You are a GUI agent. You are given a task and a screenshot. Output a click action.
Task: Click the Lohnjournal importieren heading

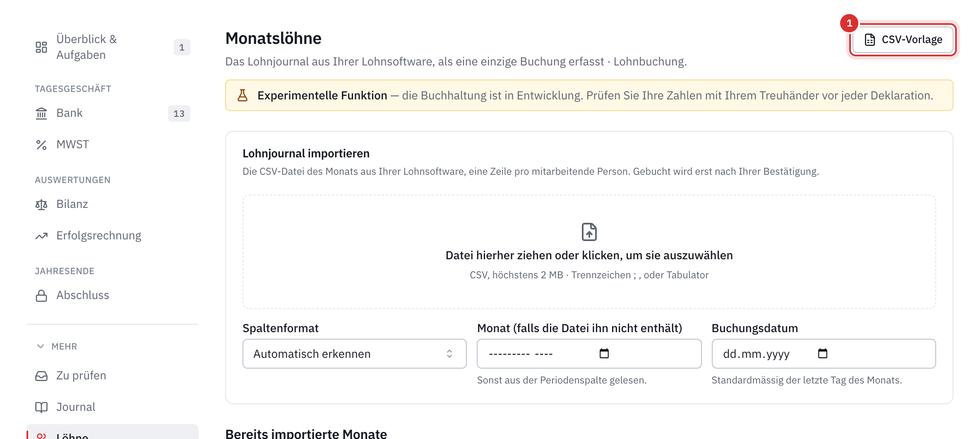click(306, 153)
